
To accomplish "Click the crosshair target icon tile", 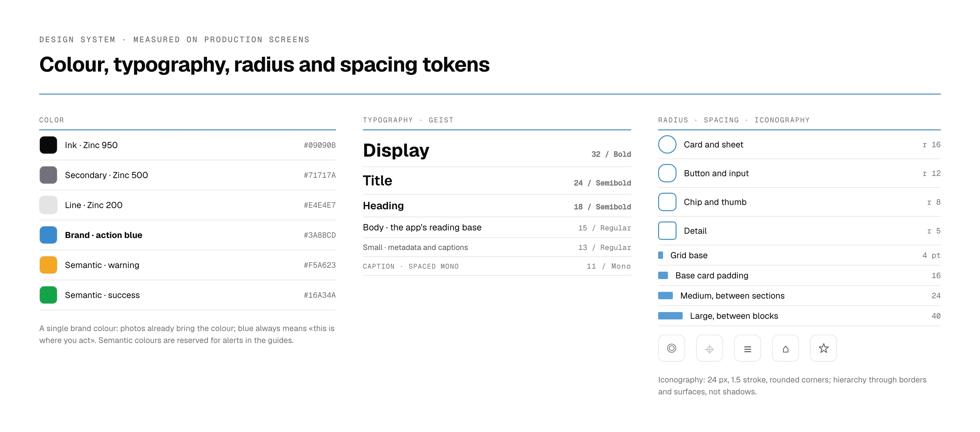I will [x=710, y=348].
